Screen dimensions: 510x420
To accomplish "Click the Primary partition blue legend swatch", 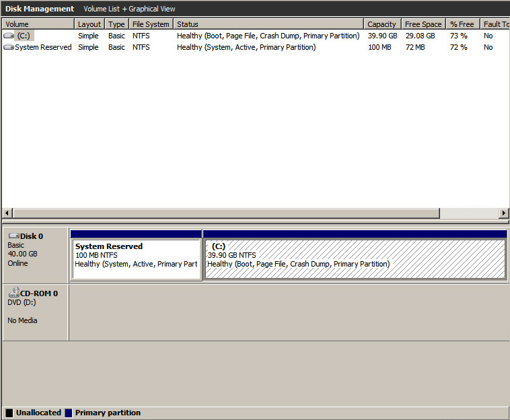I will tap(69, 413).
